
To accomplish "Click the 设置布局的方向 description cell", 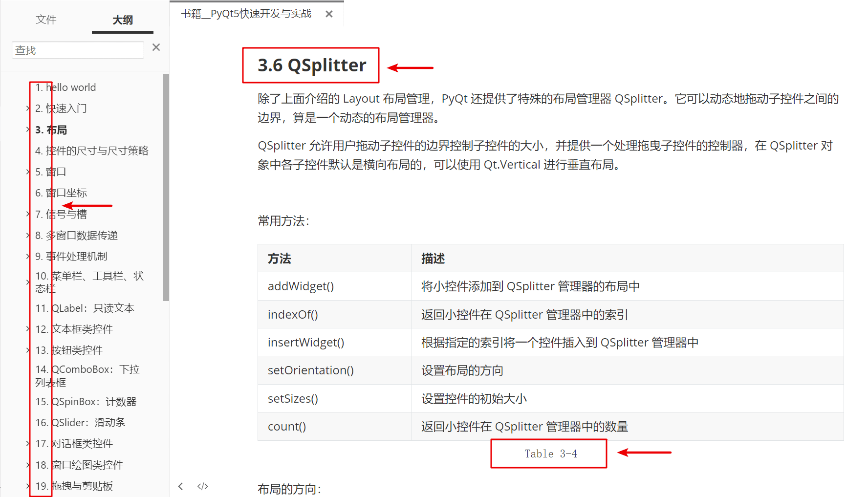I will pos(628,370).
